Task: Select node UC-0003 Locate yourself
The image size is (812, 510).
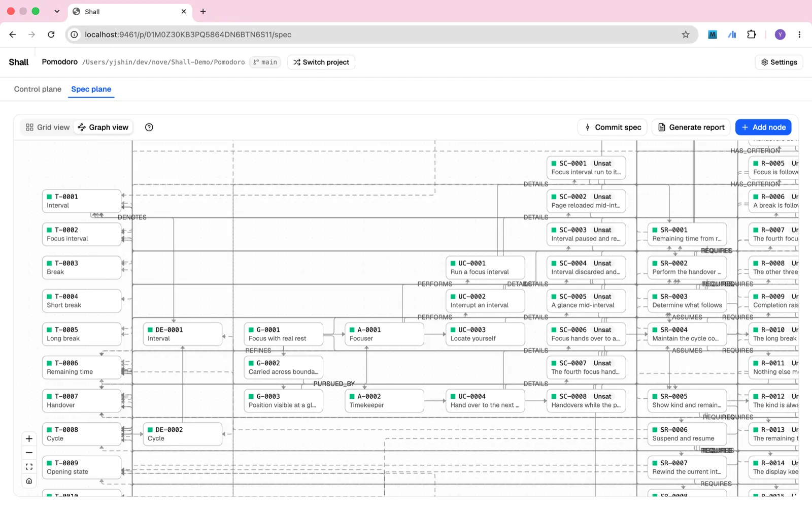Action: click(x=486, y=334)
